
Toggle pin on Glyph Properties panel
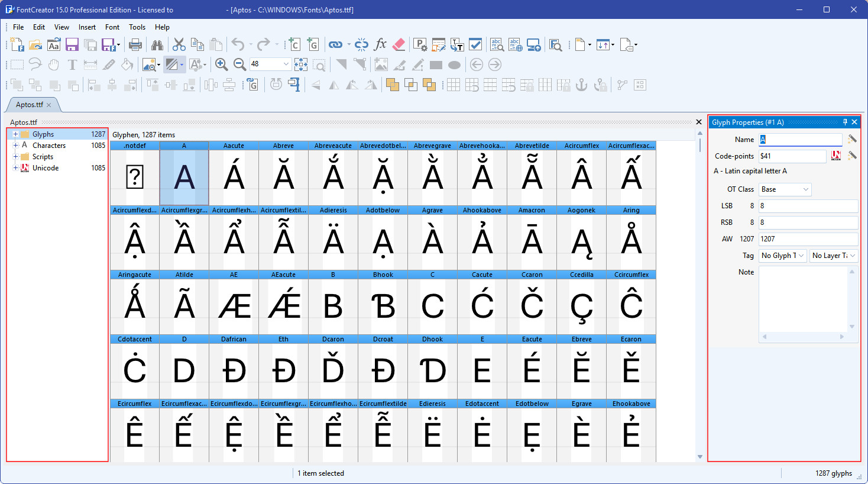click(x=845, y=122)
